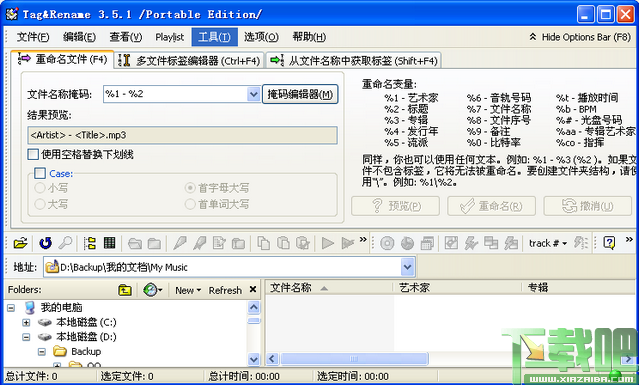Tick the Case checkbox

(x=40, y=174)
